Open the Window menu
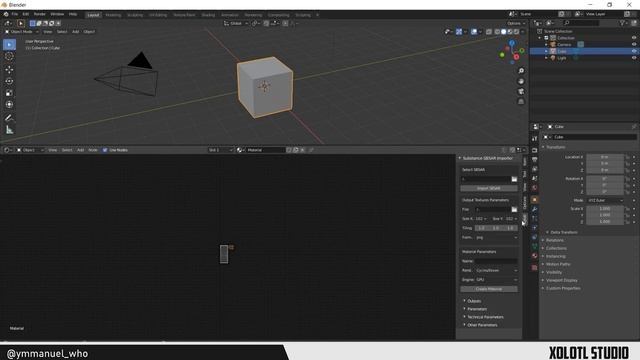 pos(57,14)
